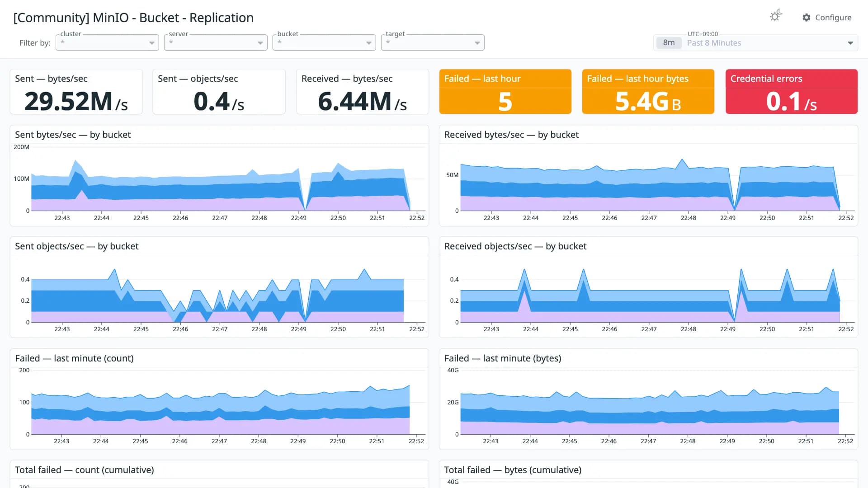Open the Configure menu
The height and width of the screenshot is (488, 868).
pyautogui.click(x=827, y=18)
